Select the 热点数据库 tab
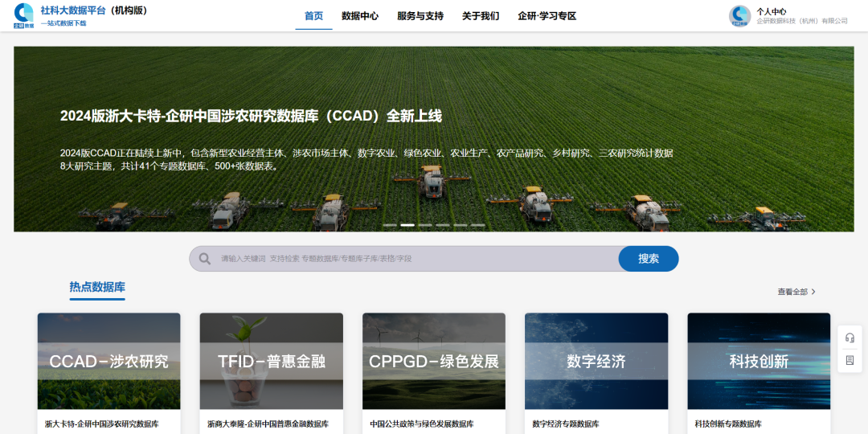The height and width of the screenshot is (434, 868). pyautogui.click(x=97, y=287)
